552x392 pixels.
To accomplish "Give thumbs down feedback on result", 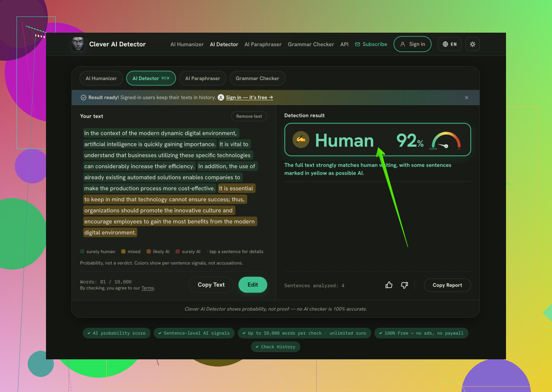I will pos(404,285).
